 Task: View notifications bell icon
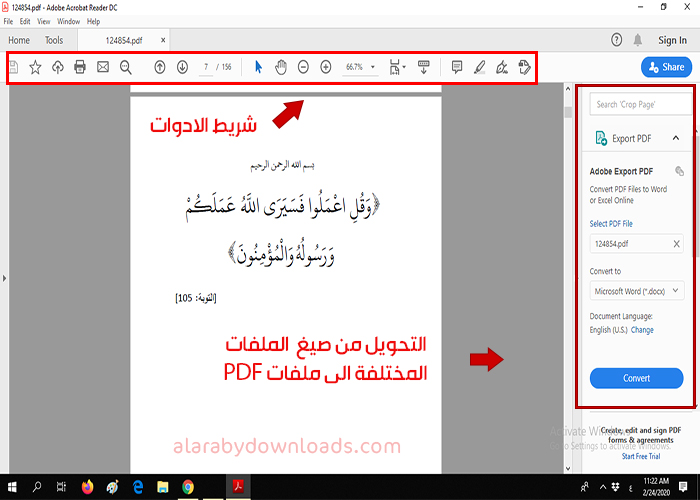pyautogui.click(x=638, y=40)
